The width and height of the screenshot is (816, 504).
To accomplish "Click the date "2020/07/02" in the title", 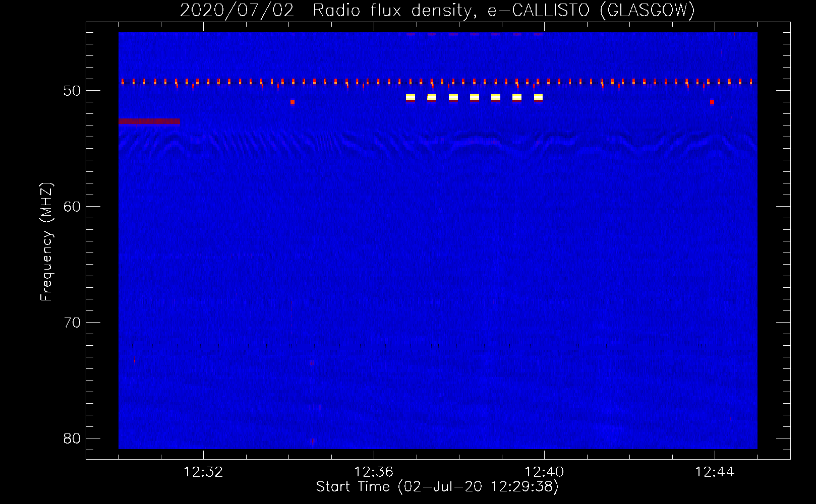I will tap(237, 10).
